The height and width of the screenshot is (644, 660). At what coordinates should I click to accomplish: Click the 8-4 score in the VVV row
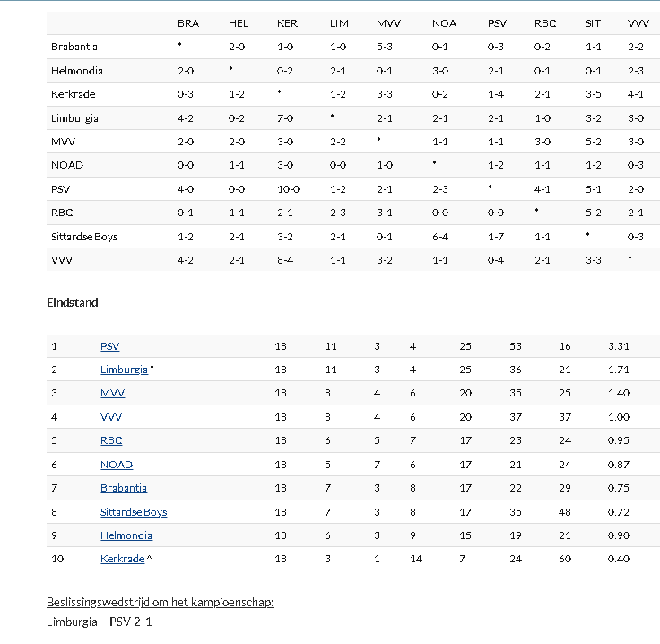[287, 260]
